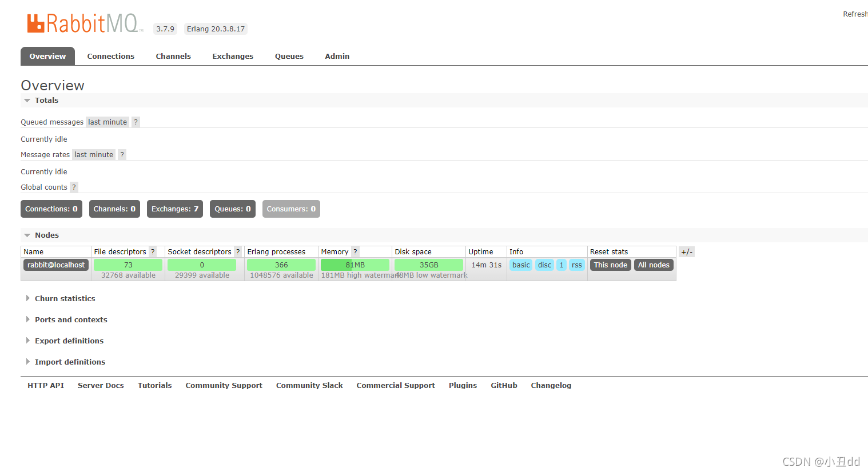Open rabbit@localhost node details
This screenshot has width=868, height=472.
(x=56, y=265)
